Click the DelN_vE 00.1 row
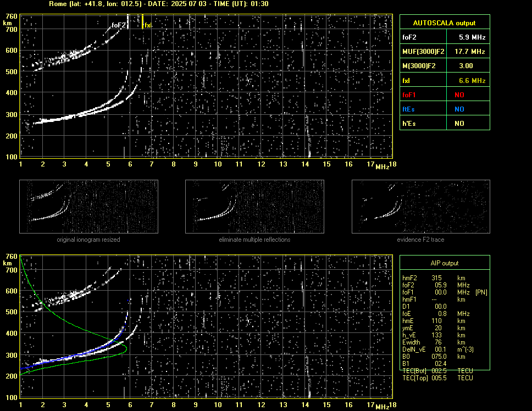532x411 pixels. tap(438, 349)
